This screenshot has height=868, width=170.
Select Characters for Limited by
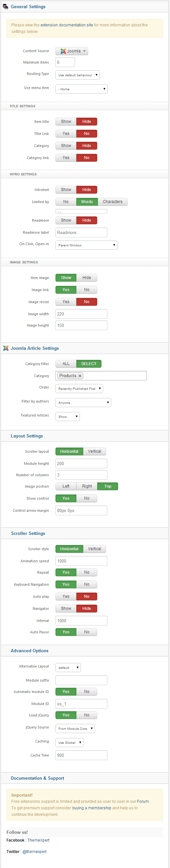point(113,202)
